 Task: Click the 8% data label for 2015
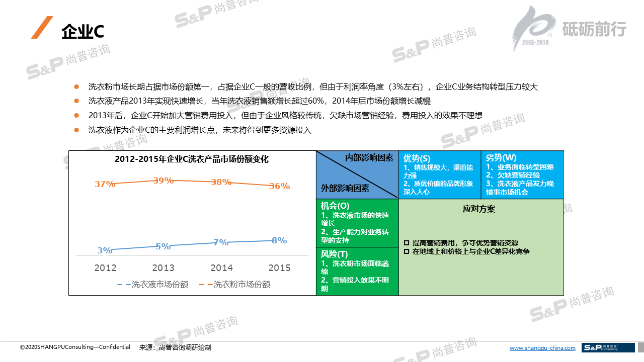[279, 240]
